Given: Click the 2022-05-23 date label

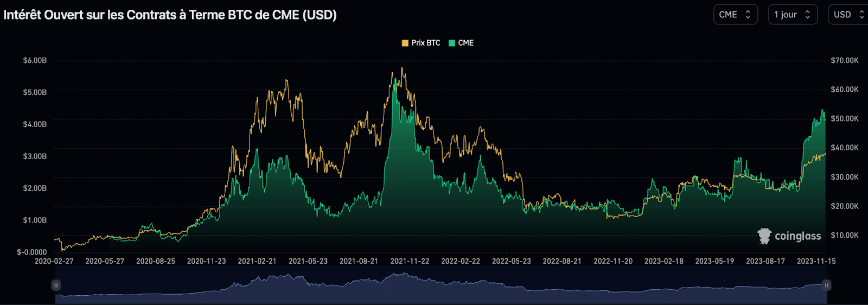Looking at the screenshot, I should (512, 261).
